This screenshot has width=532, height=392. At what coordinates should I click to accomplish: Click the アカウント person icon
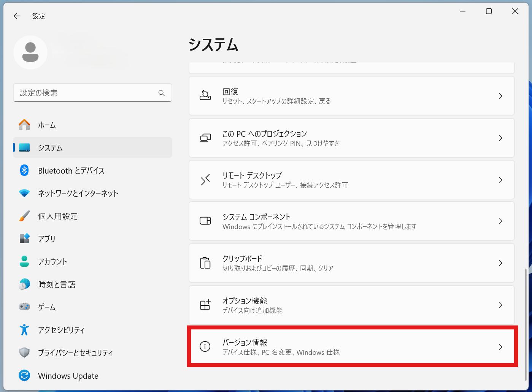tap(24, 261)
